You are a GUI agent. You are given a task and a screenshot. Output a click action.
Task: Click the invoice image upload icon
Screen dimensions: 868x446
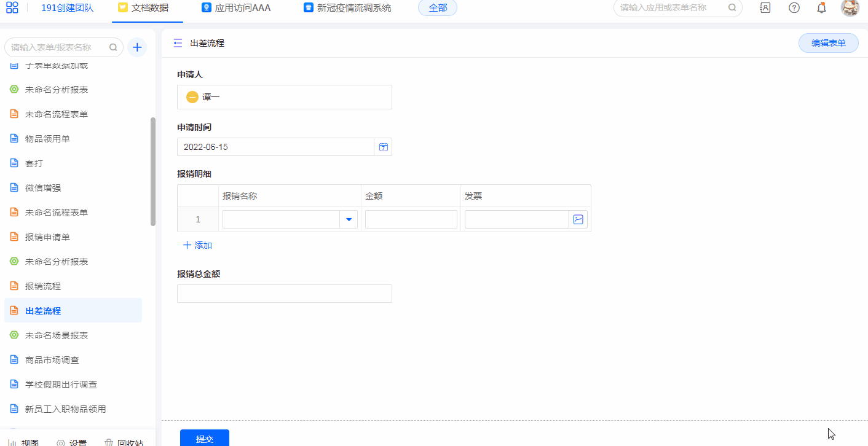(578, 219)
